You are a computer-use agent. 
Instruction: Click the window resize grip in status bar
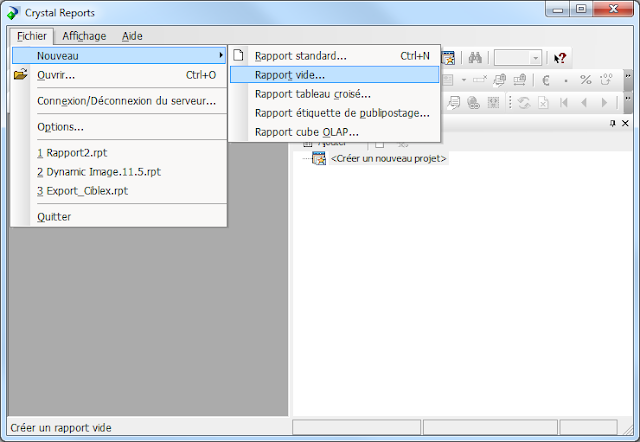point(627,429)
